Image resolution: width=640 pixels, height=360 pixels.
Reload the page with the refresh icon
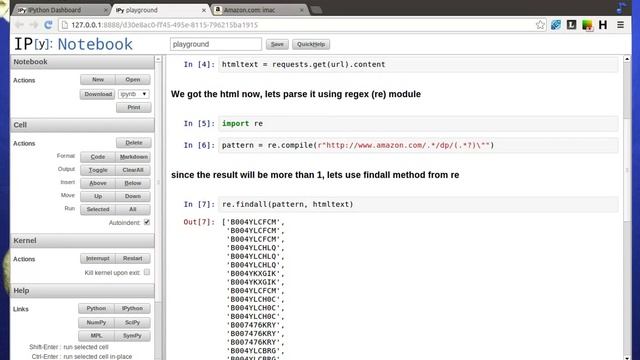coord(48,25)
